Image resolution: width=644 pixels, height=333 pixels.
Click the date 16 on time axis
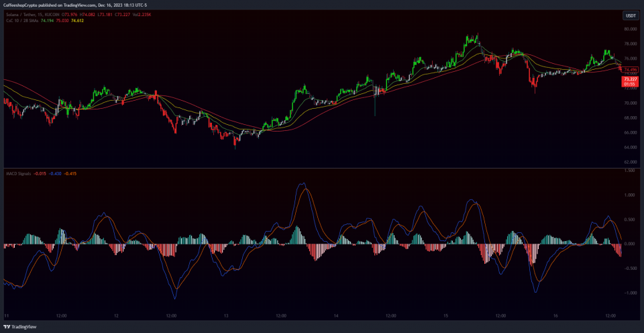555,315
